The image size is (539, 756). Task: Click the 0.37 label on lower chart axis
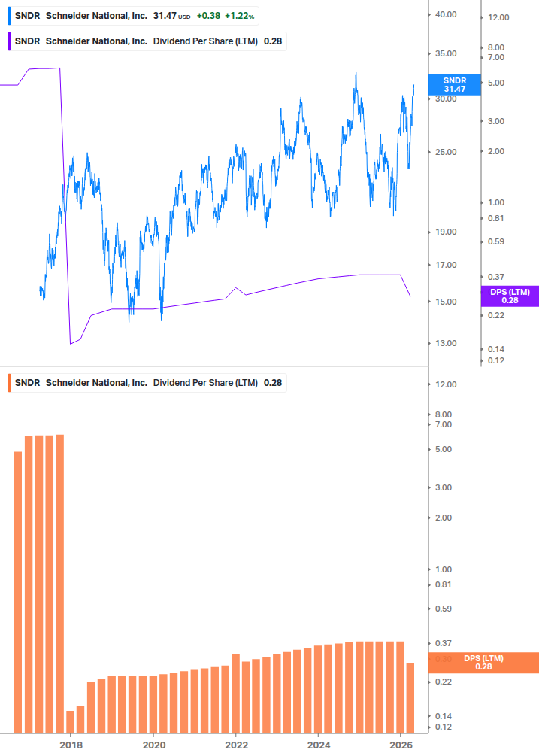tap(443, 643)
